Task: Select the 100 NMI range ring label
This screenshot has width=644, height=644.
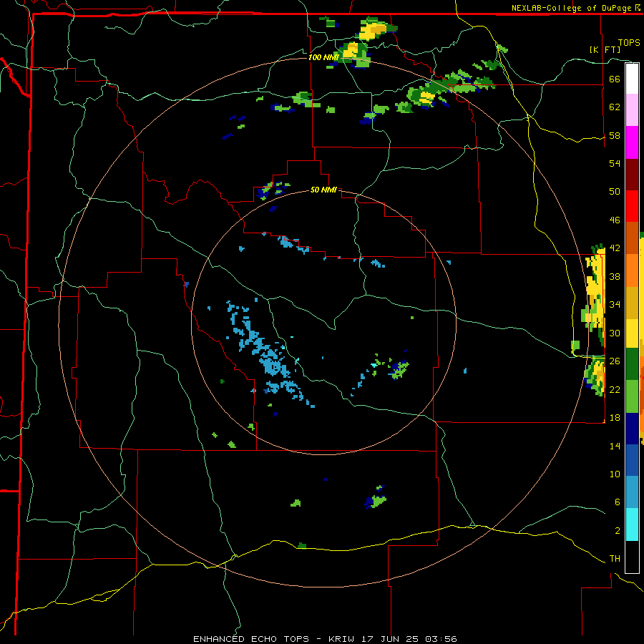Action: point(323,57)
